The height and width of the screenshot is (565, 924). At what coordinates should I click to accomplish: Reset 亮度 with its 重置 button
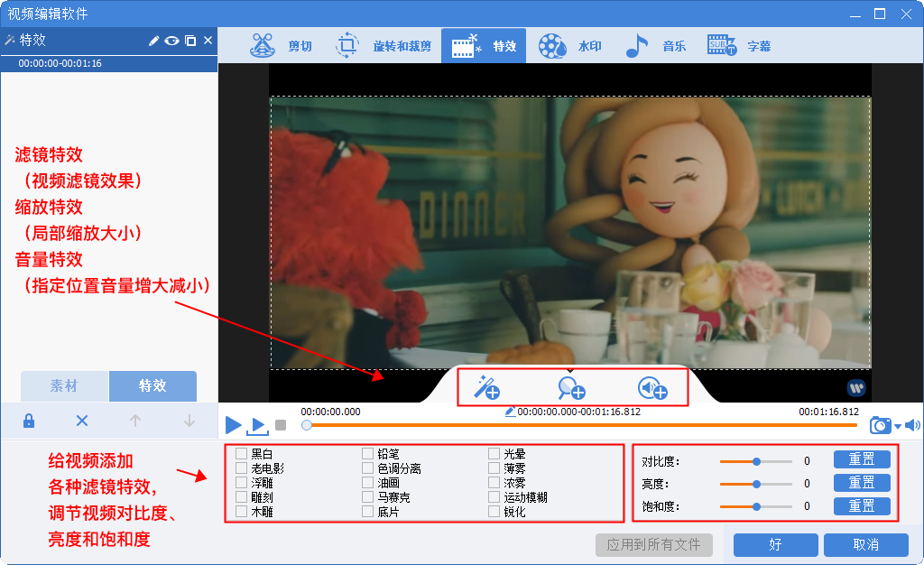[x=862, y=483]
